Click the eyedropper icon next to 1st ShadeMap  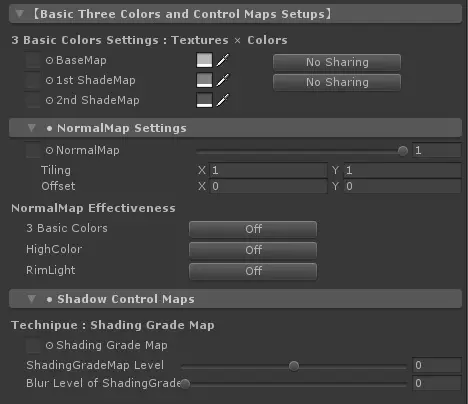(223, 80)
